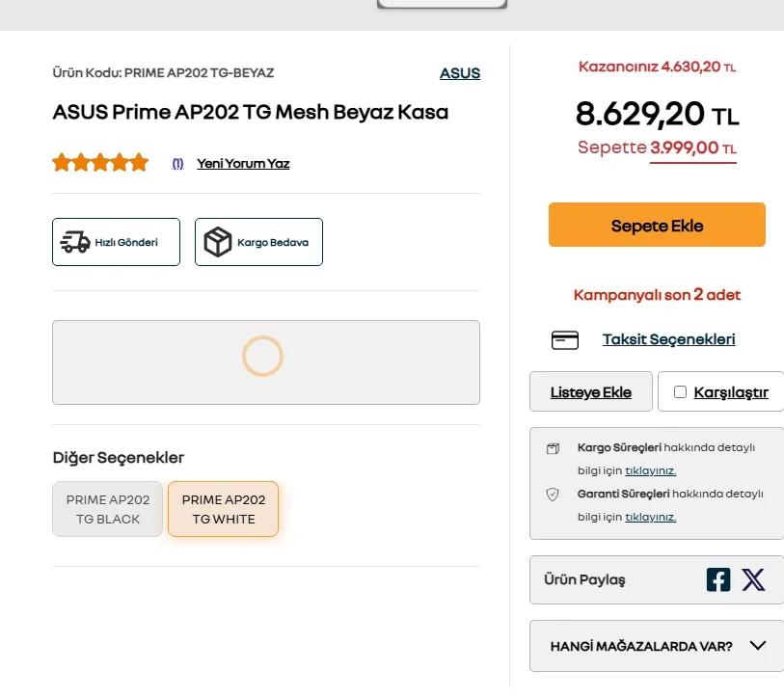Click the Hızlı Gönderi truck icon
784x697 pixels.
coord(75,242)
